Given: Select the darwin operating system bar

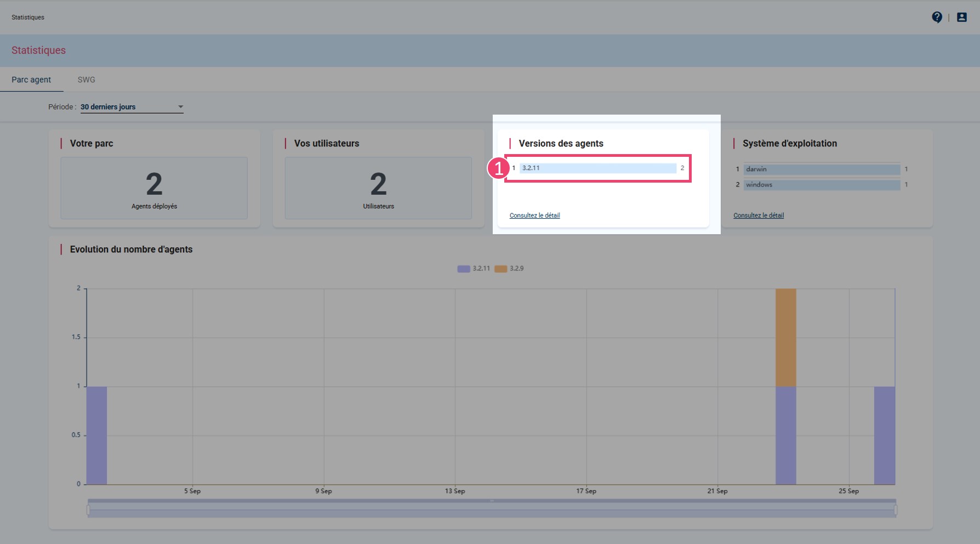Looking at the screenshot, I should 821,169.
